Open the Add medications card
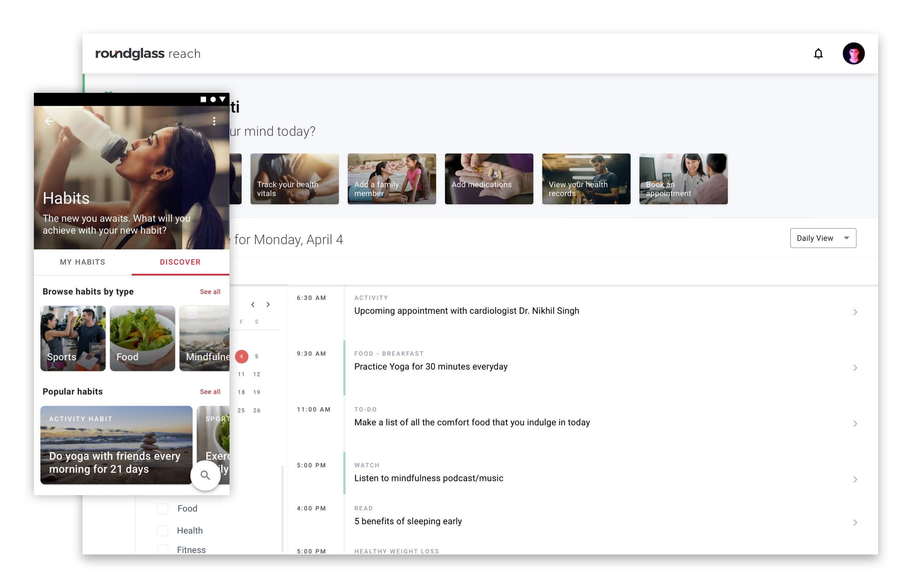Viewport: 915px width, 588px height. (x=488, y=179)
